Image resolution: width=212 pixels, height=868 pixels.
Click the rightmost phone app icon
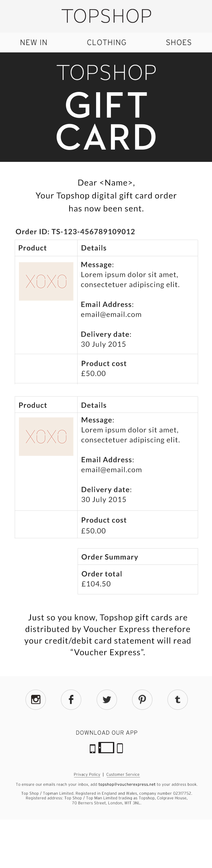[120, 748]
